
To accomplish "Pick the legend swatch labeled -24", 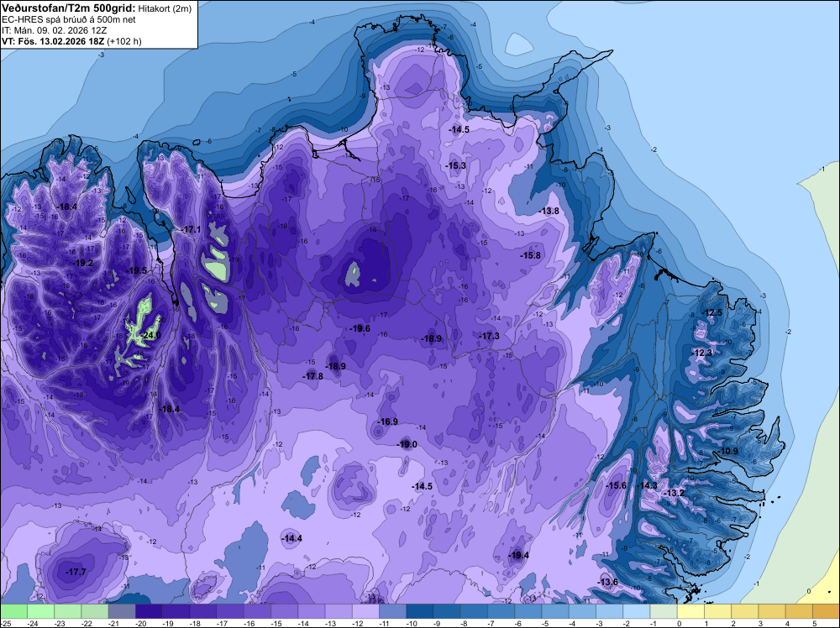I will (x=40, y=611).
